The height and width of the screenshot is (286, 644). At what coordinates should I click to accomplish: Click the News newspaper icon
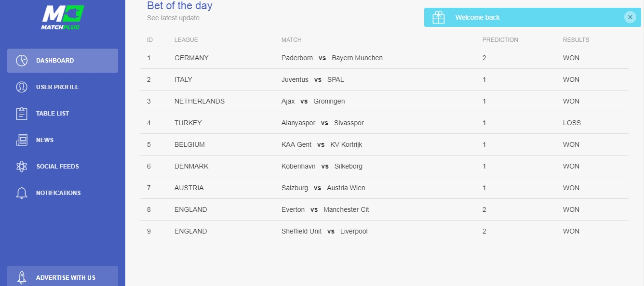pos(22,140)
